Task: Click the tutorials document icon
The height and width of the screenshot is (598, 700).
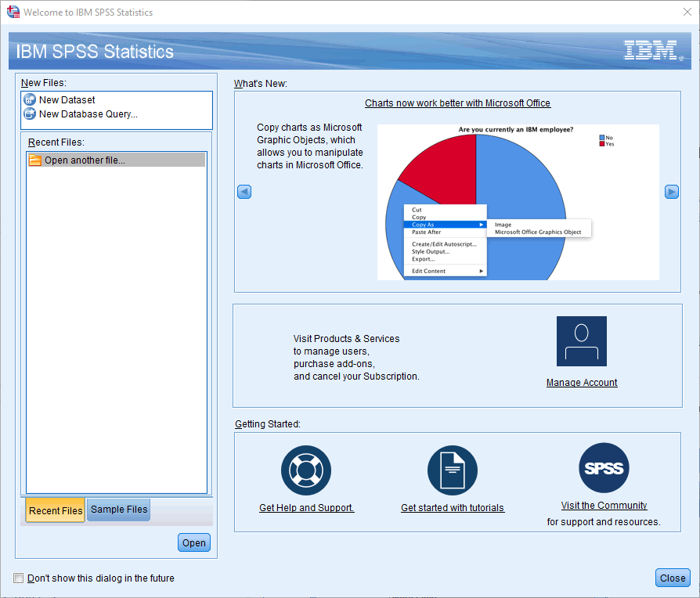Action: point(453,470)
